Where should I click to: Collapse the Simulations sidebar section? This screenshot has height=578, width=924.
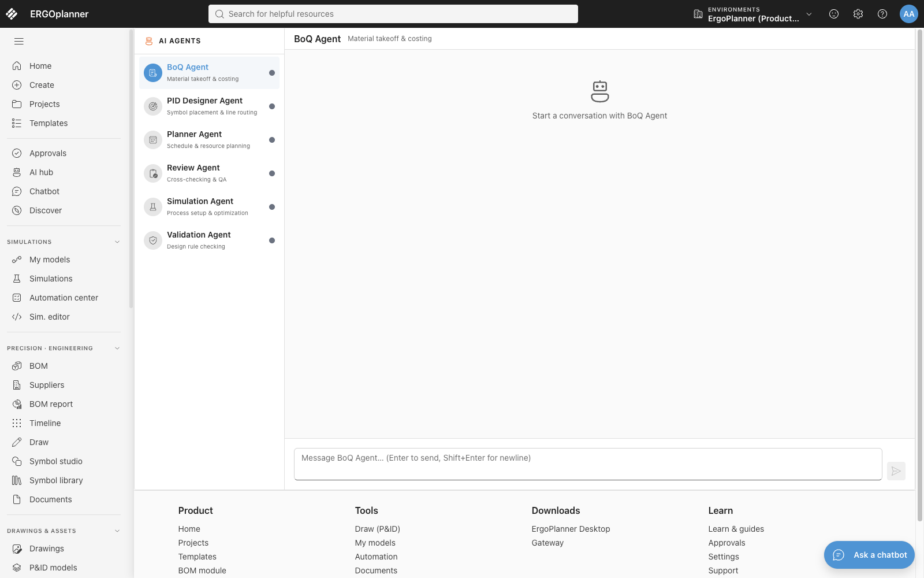117,242
